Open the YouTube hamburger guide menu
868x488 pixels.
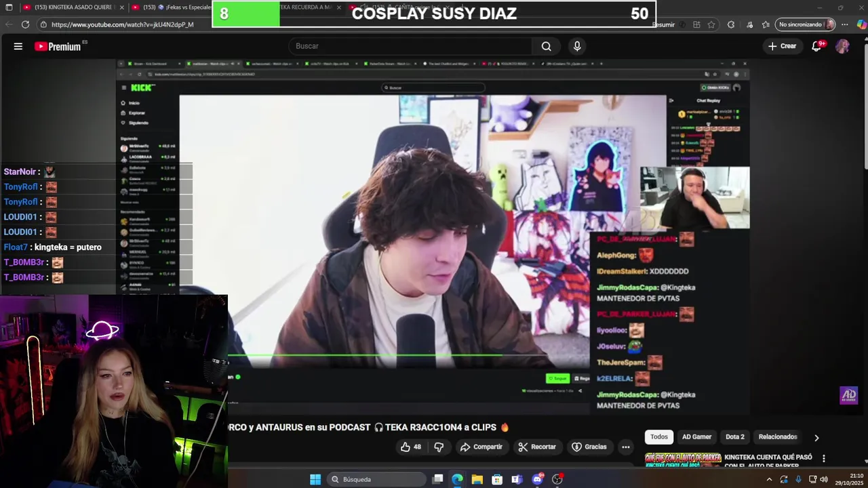click(18, 46)
